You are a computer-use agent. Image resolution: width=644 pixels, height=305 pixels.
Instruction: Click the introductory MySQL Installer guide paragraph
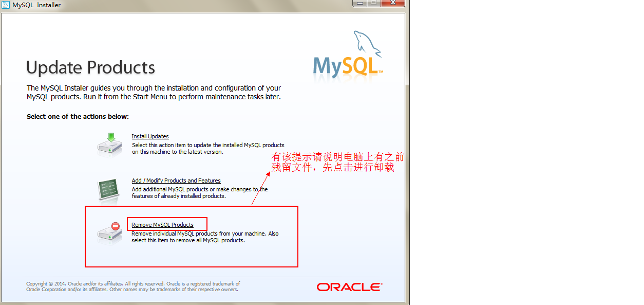(154, 92)
